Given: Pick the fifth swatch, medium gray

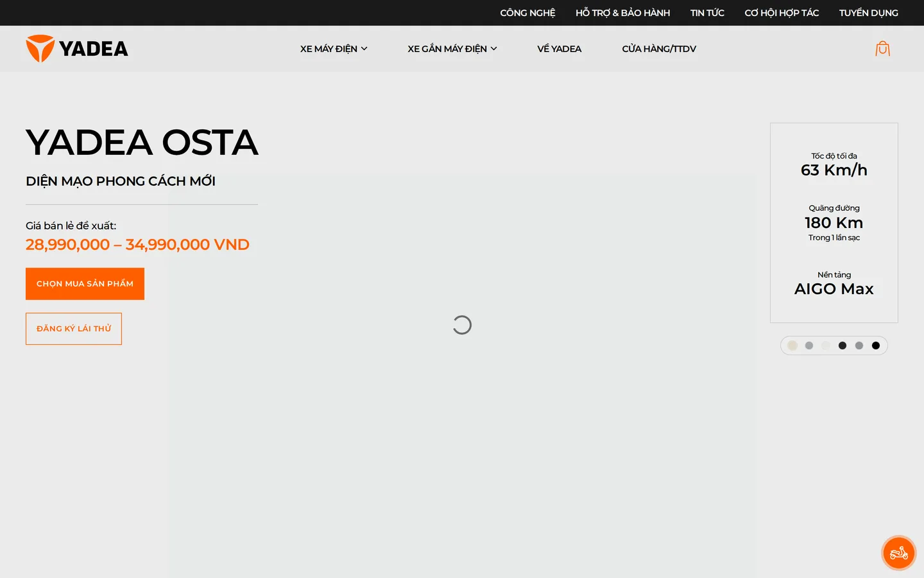Looking at the screenshot, I should coord(859,346).
